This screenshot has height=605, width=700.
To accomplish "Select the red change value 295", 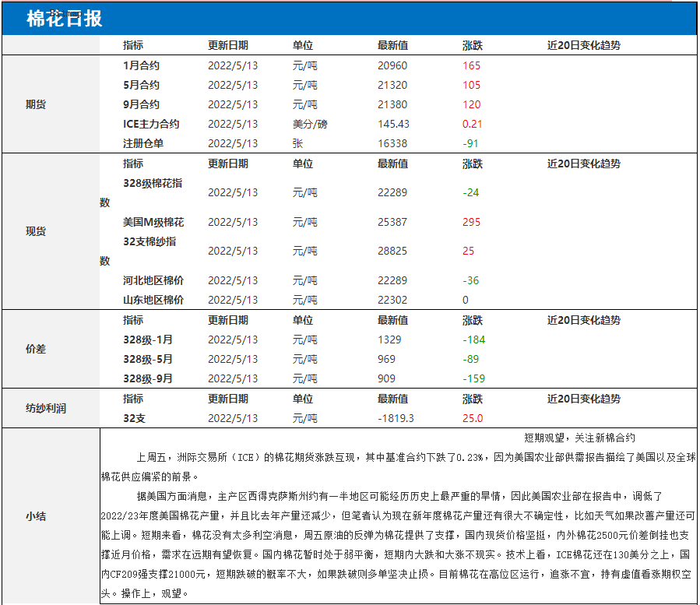I will [471, 222].
